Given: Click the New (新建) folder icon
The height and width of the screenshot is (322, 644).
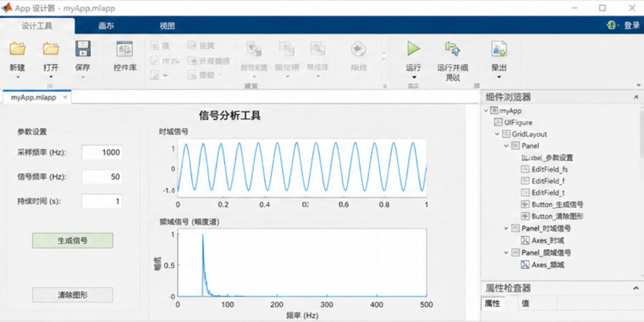Looking at the screenshot, I should [18, 49].
